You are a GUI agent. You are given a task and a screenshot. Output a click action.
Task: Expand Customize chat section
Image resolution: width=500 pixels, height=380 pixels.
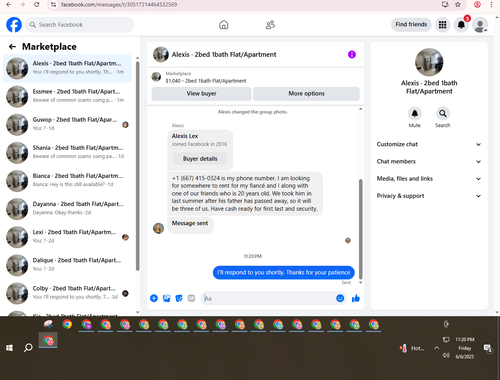pos(429,144)
